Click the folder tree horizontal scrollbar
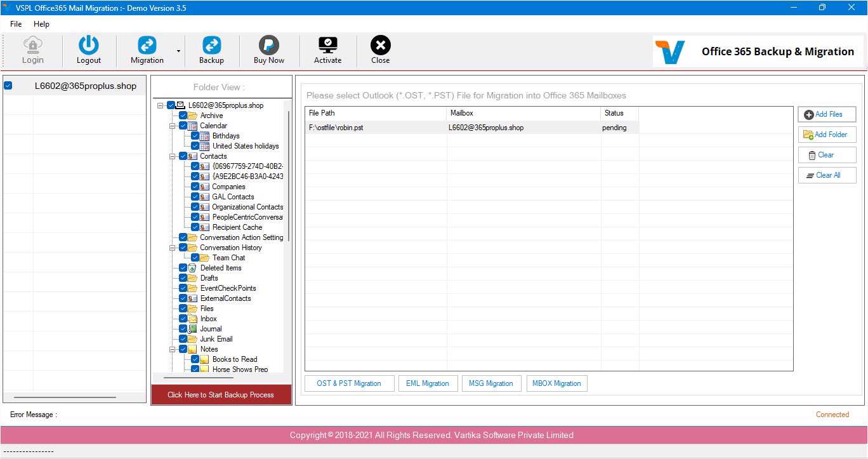 click(198, 378)
